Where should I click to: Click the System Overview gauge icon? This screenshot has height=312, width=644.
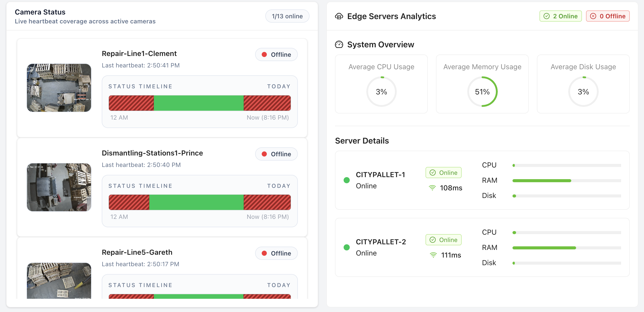pos(339,44)
